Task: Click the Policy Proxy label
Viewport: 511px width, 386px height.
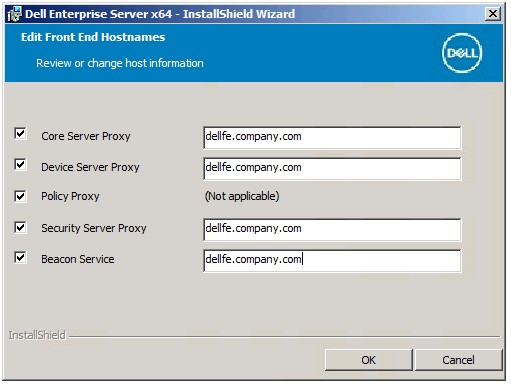Action: coord(70,196)
